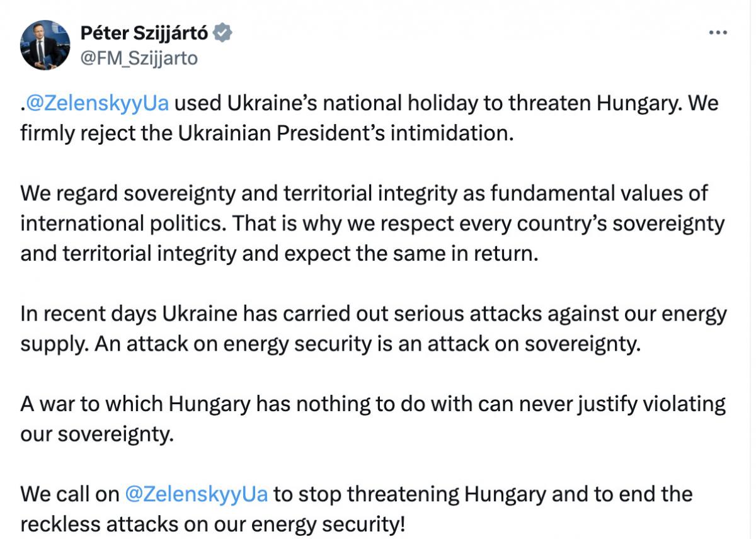Screen dimensions: 756x539
Task: Visit the @FM_Szijjarto handle link
Action: 139,59
